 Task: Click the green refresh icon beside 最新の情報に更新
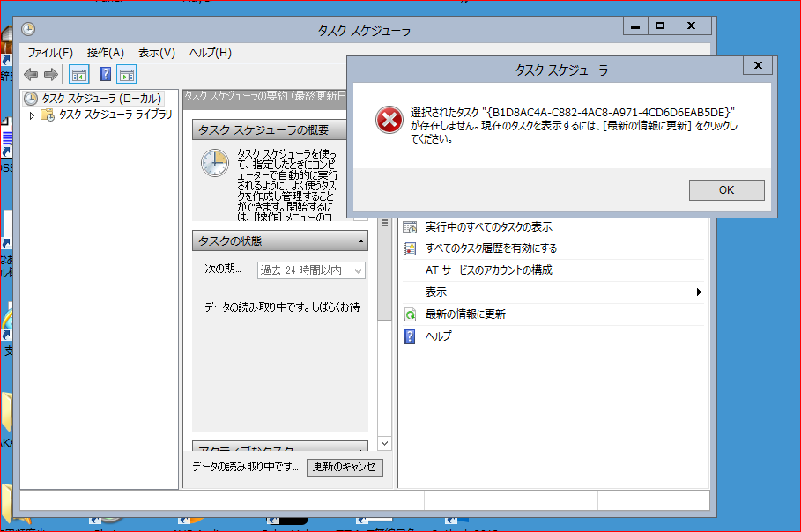[x=410, y=314]
